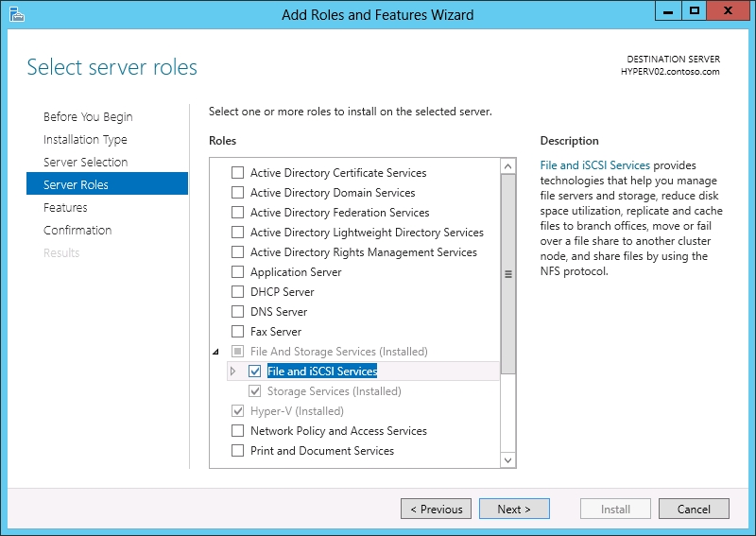Image resolution: width=756 pixels, height=536 pixels.
Task: Click the roles list scrollbar thumb
Action: [x=507, y=273]
